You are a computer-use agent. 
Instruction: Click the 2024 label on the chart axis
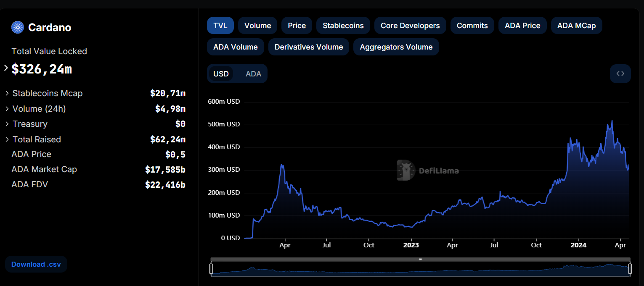click(x=579, y=245)
